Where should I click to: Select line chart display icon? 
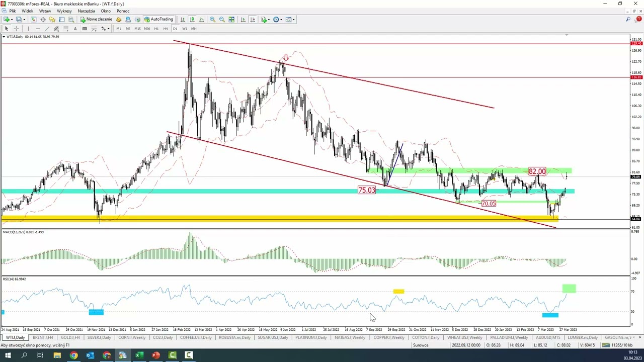202,19
